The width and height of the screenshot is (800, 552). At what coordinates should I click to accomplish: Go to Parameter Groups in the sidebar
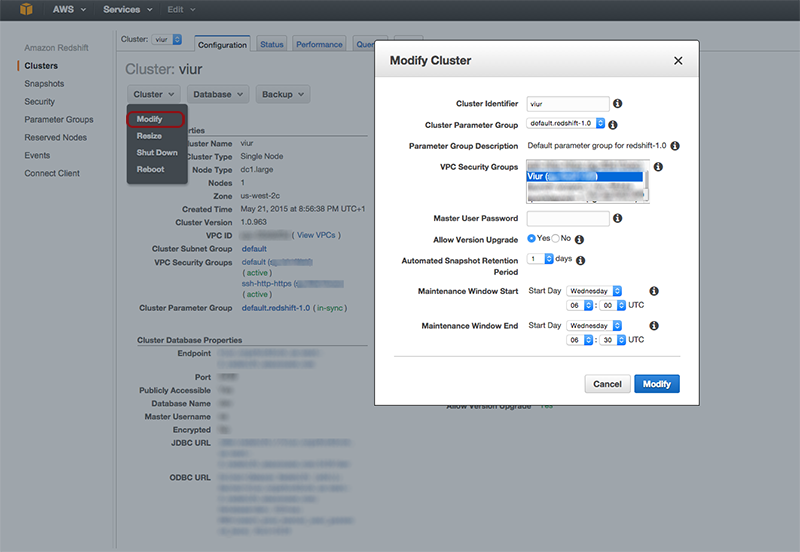tap(59, 119)
